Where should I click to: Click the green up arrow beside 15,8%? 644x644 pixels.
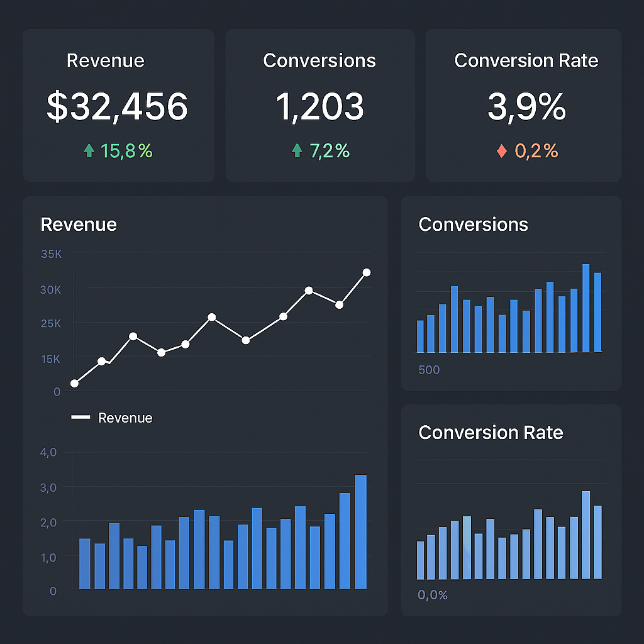point(89,150)
